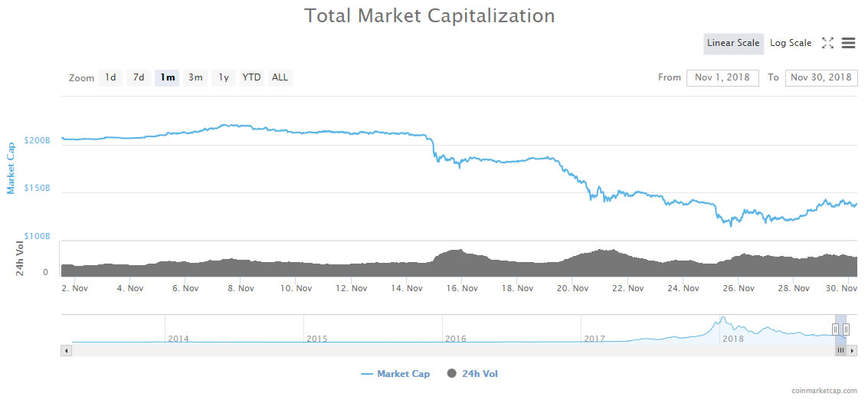Screen dimensions: 868x400
Task: Switch chart to Log Scale
Action: click(791, 43)
